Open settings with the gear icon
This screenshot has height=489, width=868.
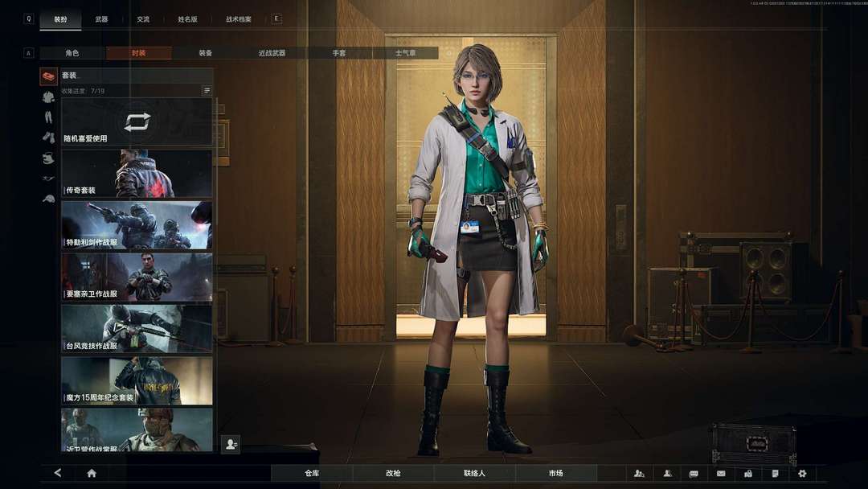pos(802,474)
